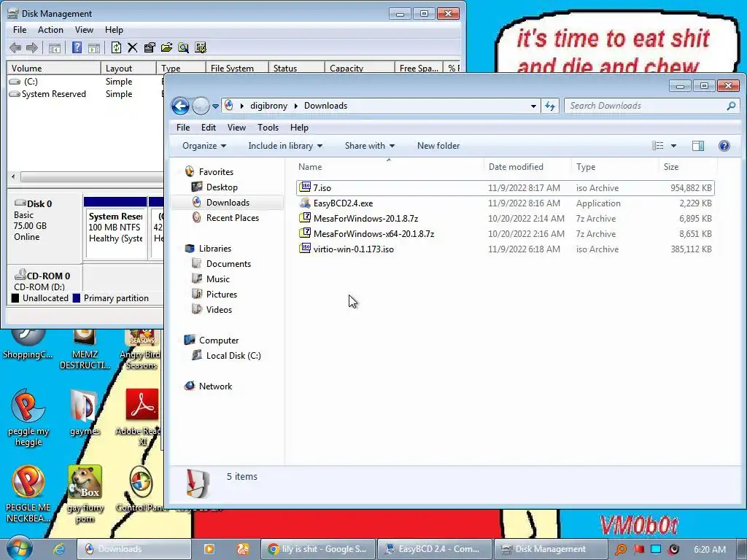The width and height of the screenshot is (747, 560).
Task: Open the gaymes desktop icon
Action: click(85, 413)
